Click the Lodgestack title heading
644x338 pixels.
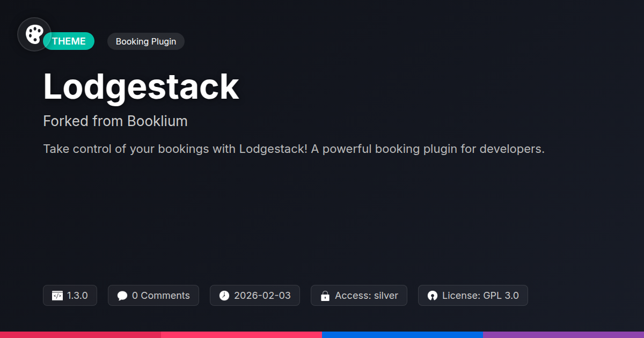[x=141, y=86]
